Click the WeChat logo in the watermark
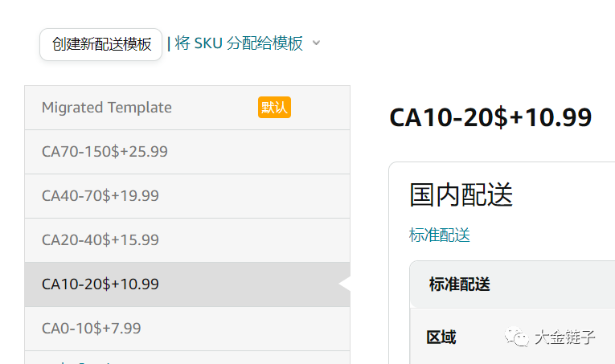This screenshot has height=364, width=615. [517, 337]
